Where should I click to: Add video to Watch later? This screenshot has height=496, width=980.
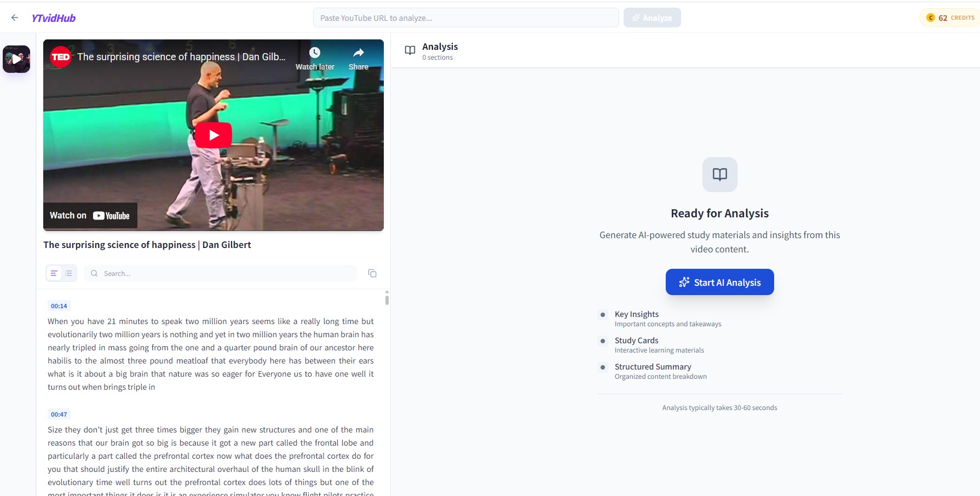[315, 59]
